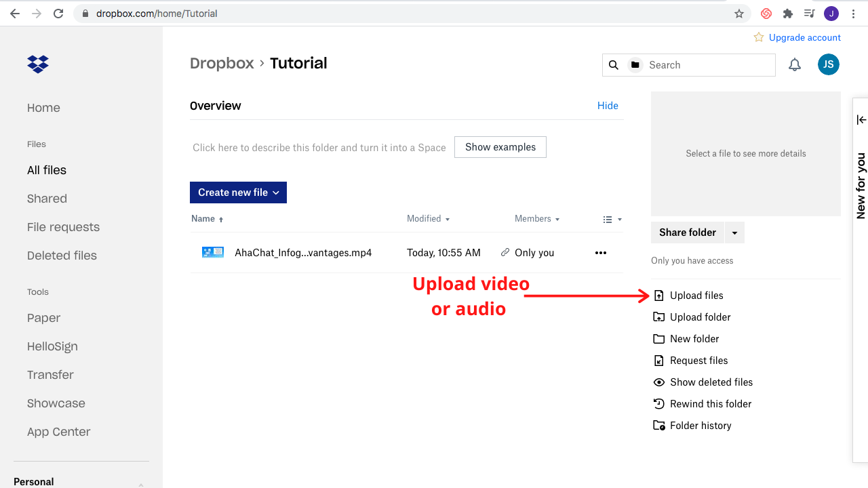
Task: Click the browser address bar URL
Action: [x=157, y=14]
